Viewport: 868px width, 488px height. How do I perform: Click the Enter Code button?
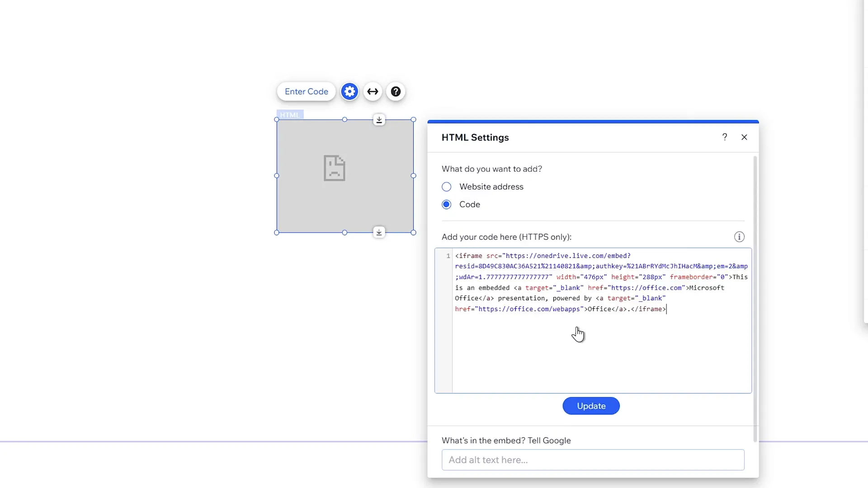(306, 92)
